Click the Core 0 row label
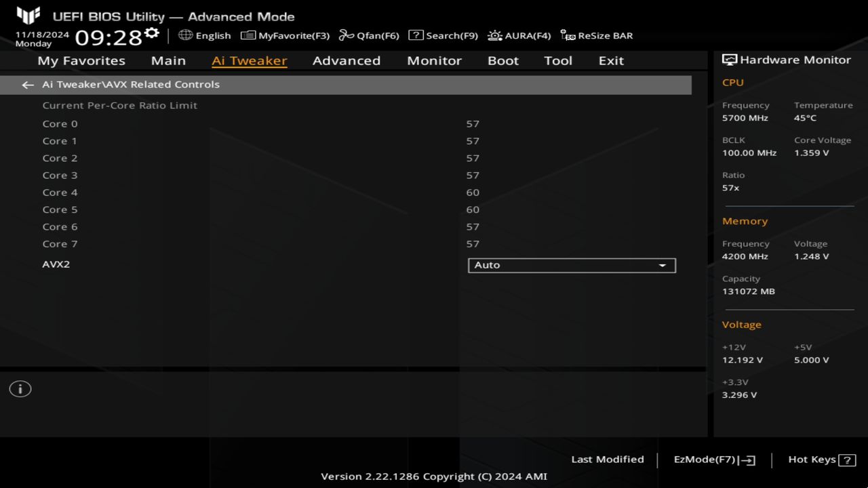The height and width of the screenshot is (488, 868). point(60,124)
